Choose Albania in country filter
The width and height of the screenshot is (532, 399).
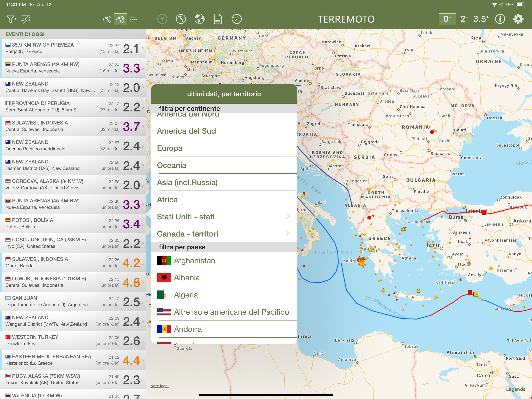[187, 278]
